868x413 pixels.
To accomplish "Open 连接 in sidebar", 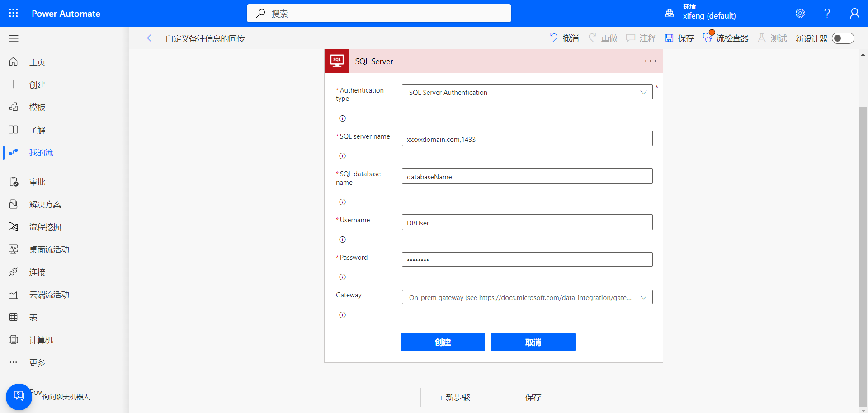I will point(64,272).
